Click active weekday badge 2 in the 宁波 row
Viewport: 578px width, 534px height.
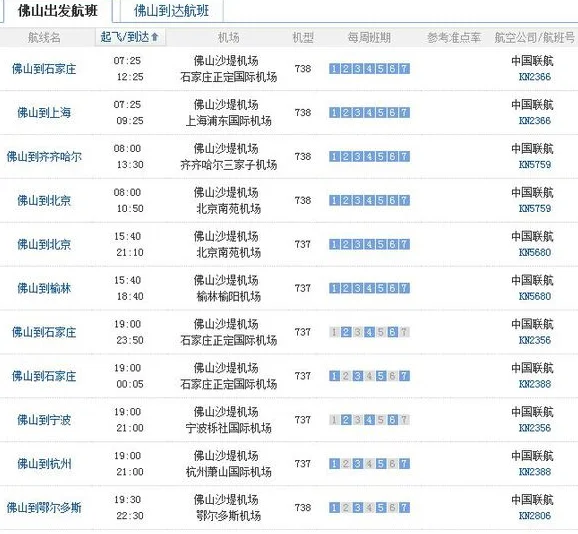[x=346, y=419]
